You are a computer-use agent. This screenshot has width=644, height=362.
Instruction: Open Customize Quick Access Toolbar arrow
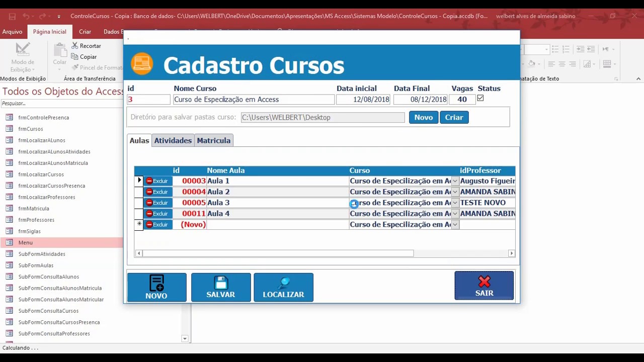(x=59, y=16)
